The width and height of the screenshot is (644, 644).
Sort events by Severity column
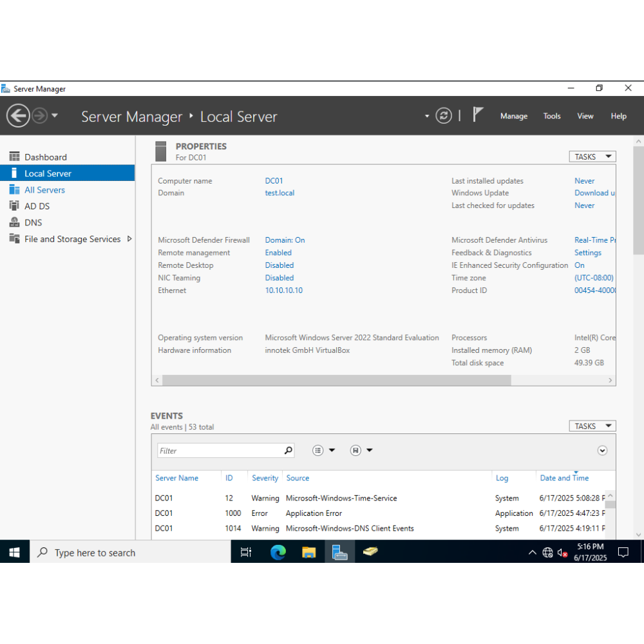click(265, 478)
